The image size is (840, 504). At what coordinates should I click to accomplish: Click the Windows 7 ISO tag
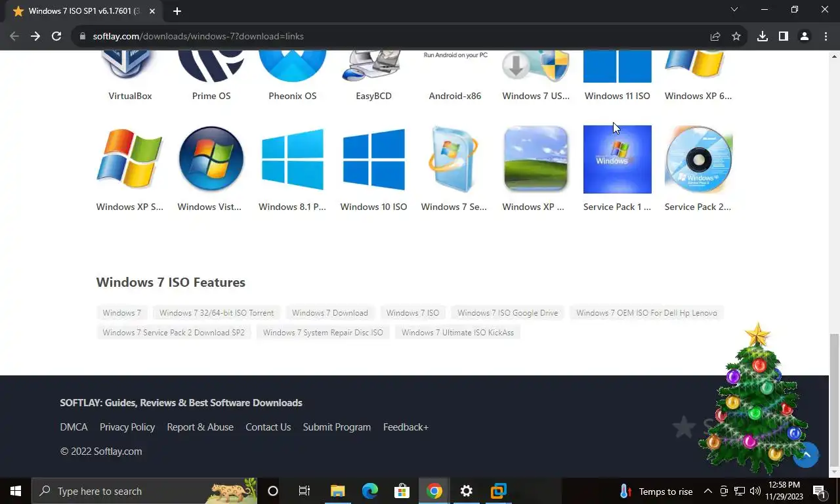click(x=413, y=313)
